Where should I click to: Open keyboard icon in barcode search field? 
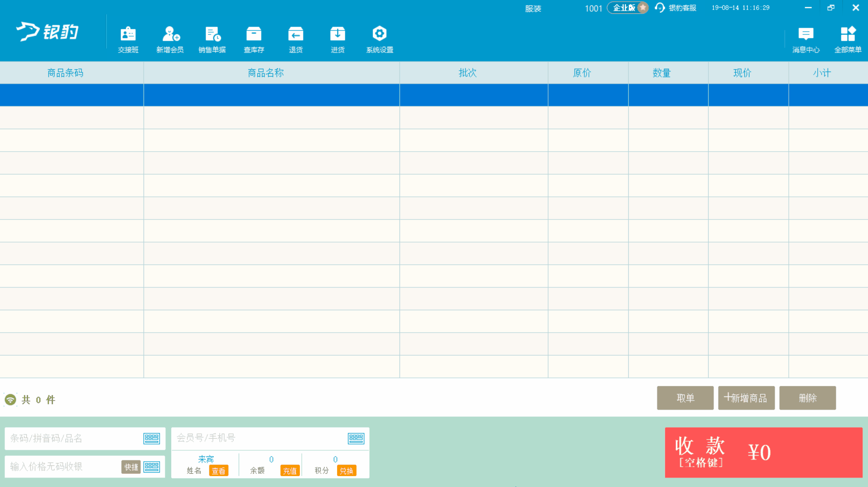[x=151, y=438]
